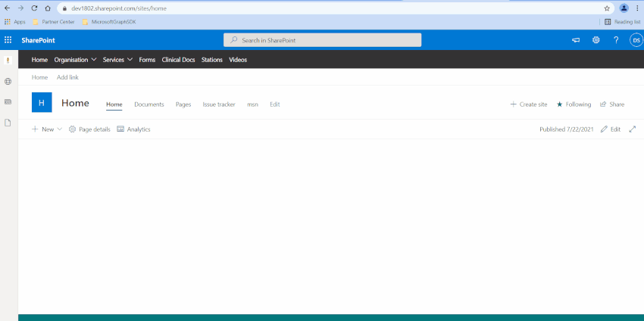Open Videos in the hub navigation

pyautogui.click(x=238, y=60)
